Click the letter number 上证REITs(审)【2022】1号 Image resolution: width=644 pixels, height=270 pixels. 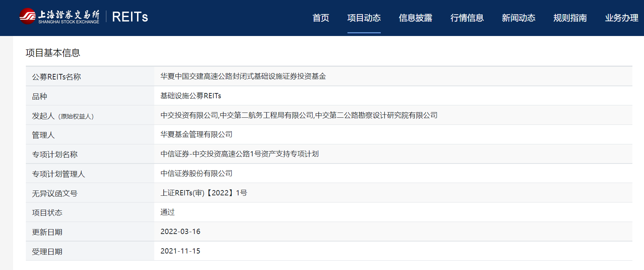[204, 193]
